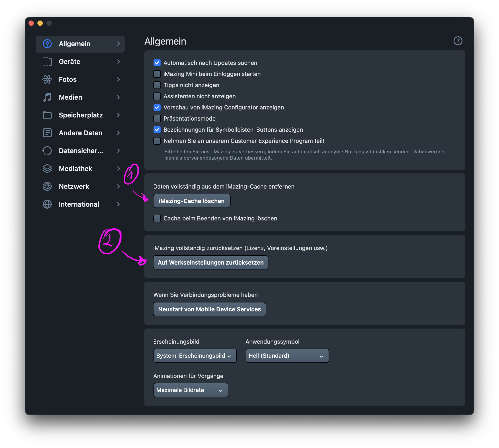Enable Präsentationsmode checkbox

157,119
